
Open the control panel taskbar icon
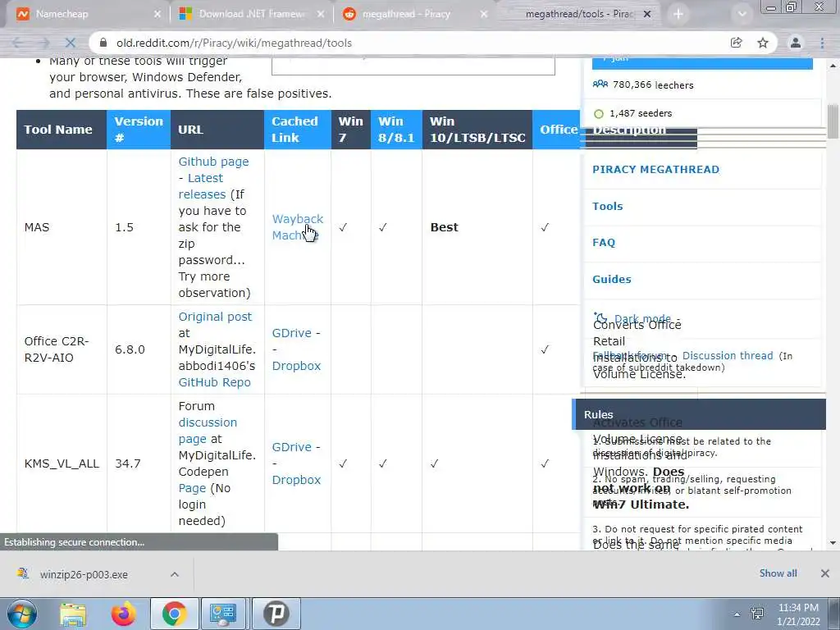(223, 614)
